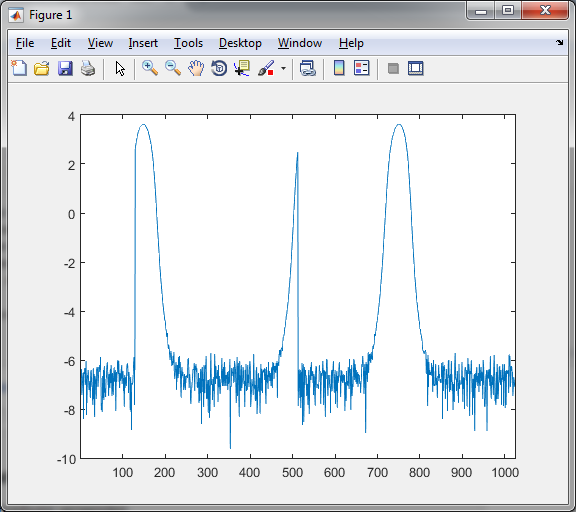Activate the Zoom Out magnifier tool
Viewport: 576px width, 512px height.
[173, 68]
